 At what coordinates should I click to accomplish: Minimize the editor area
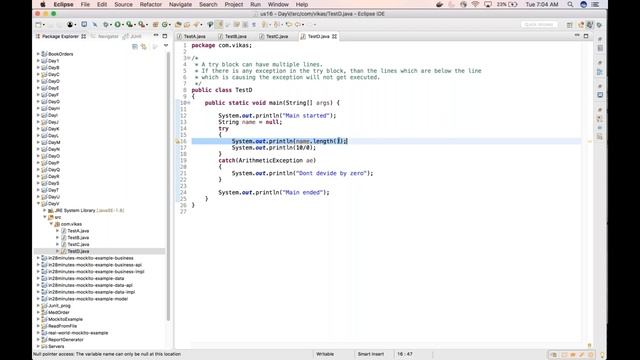click(x=577, y=36)
